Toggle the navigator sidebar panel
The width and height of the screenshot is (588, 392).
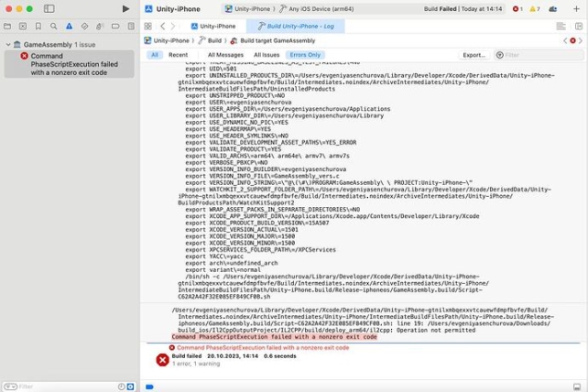coord(49,8)
